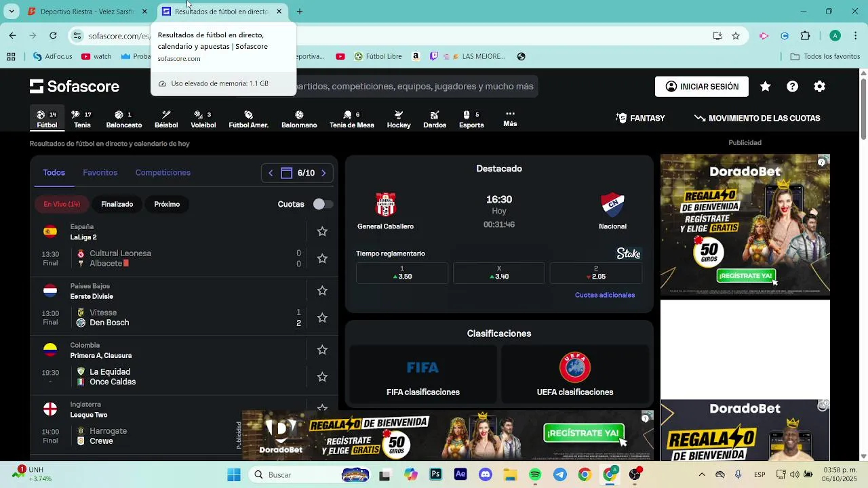This screenshot has width=868, height=488.
Task: Select the Competiciones tab
Action: tap(163, 173)
